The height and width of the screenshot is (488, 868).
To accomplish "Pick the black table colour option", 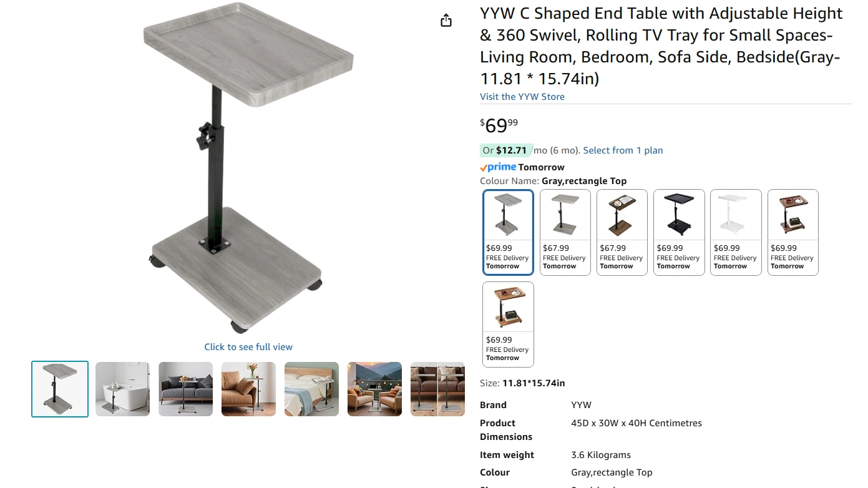I will (x=679, y=232).
